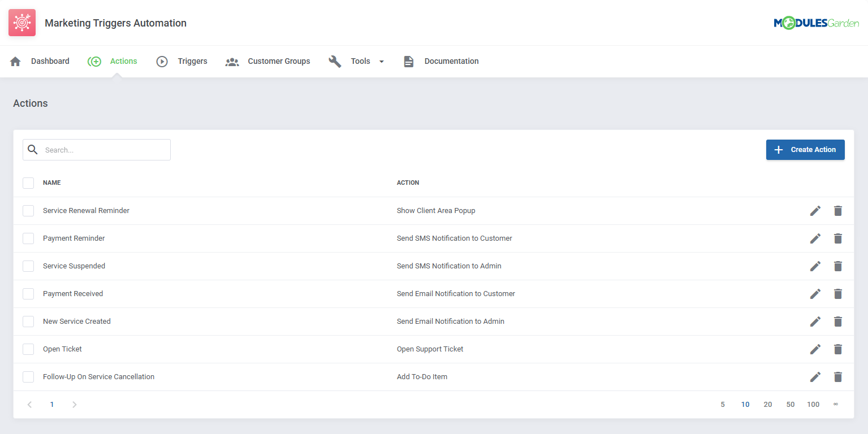The image size is (868, 434).
Task: Click the Actions plus-circle icon
Action: (94, 61)
